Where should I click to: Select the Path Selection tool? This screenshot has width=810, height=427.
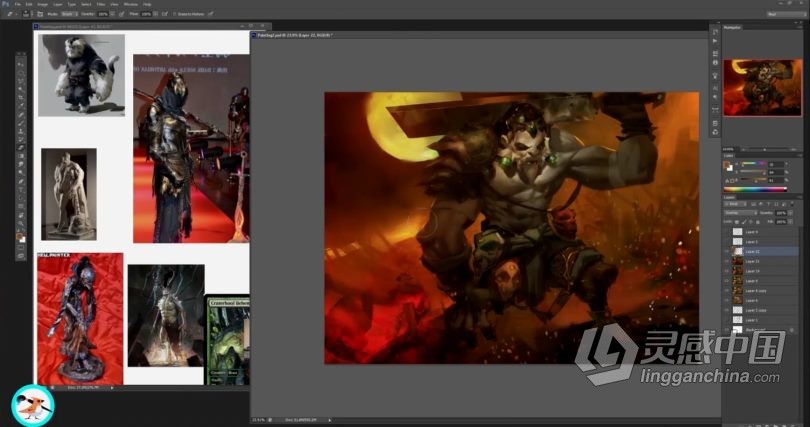[x=20, y=198]
